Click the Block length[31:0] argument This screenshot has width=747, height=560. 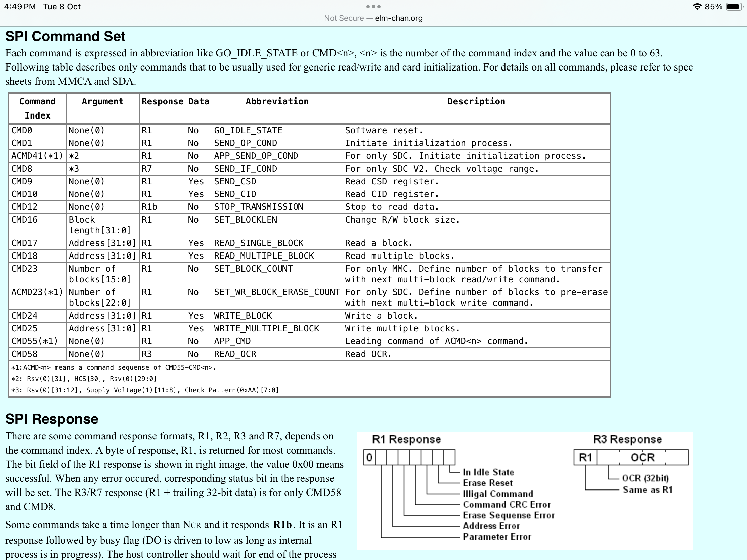click(x=103, y=225)
